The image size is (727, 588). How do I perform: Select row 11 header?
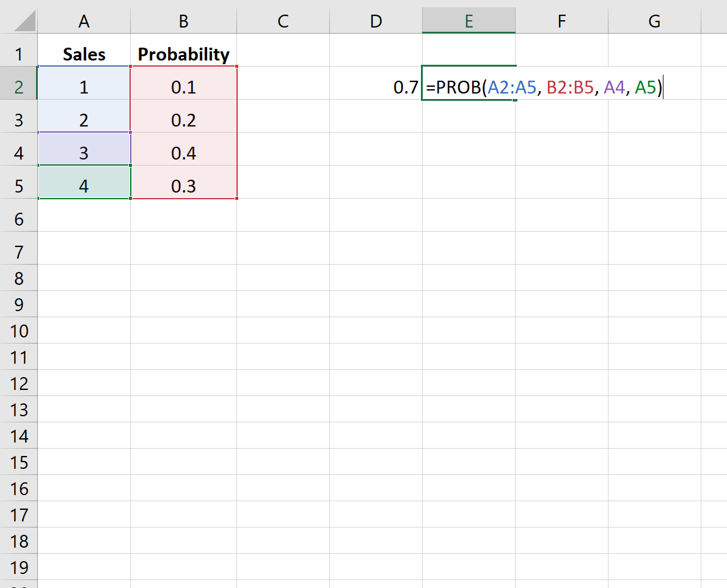[x=18, y=357]
